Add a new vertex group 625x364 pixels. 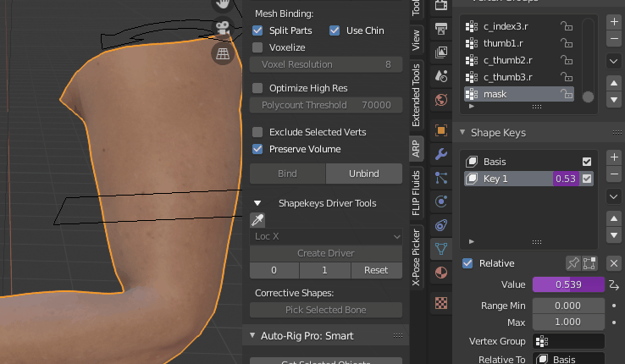tap(614, 21)
